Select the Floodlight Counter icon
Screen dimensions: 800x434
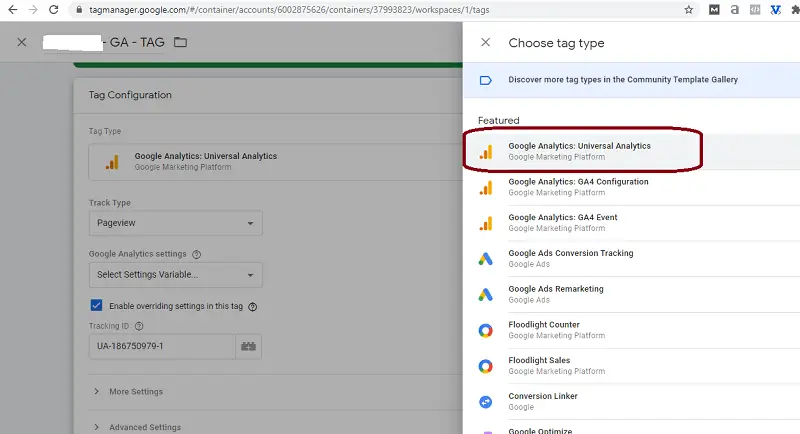tap(486, 330)
